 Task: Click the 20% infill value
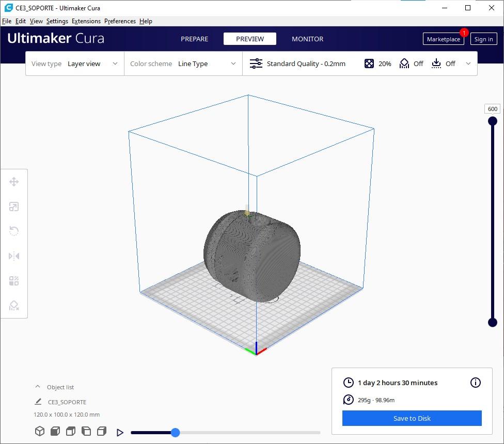click(385, 64)
